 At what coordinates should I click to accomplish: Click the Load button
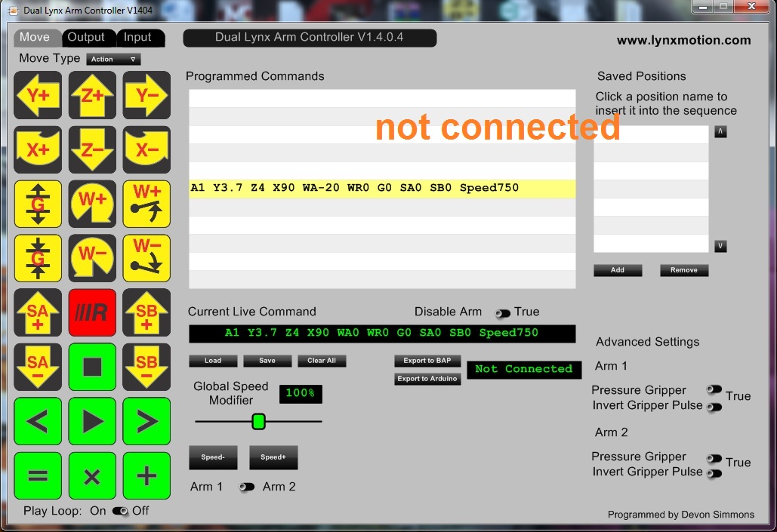click(x=213, y=361)
